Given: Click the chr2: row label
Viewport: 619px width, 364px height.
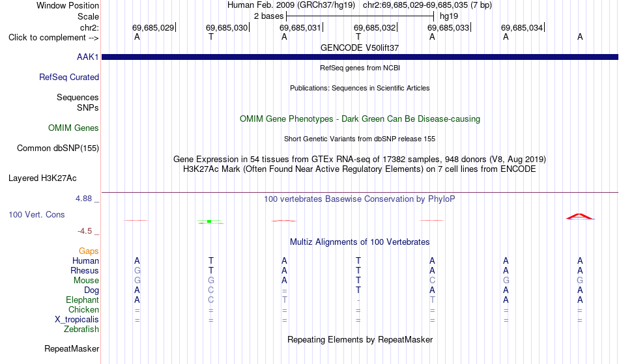Looking at the screenshot, I should coord(90,28).
